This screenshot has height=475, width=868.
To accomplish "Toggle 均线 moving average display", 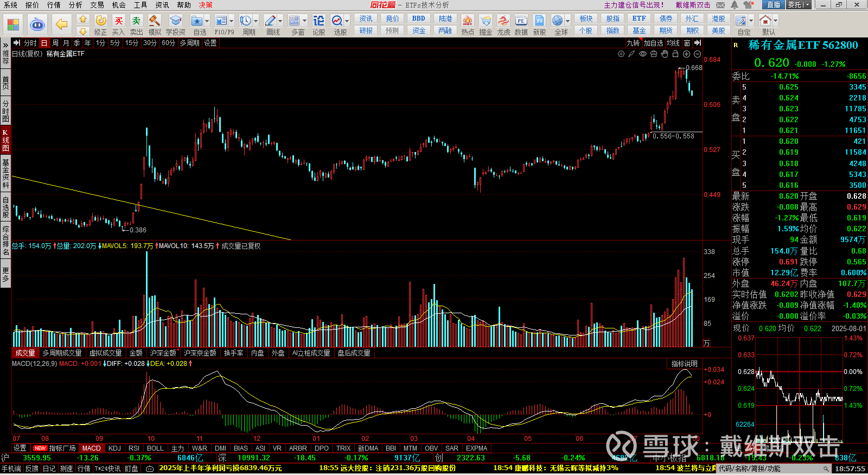I will pyautogui.click(x=673, y=43).
